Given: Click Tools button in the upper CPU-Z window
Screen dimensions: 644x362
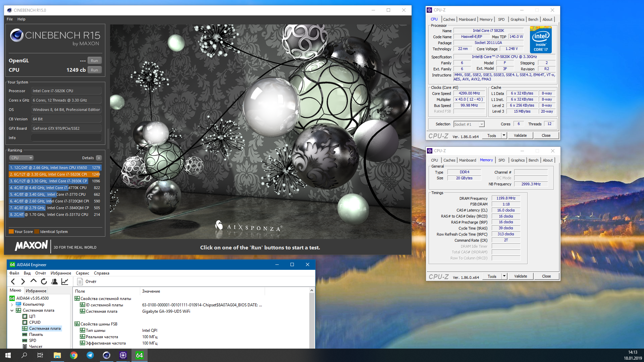Looking at the screenshot, I should coord(492,135).
